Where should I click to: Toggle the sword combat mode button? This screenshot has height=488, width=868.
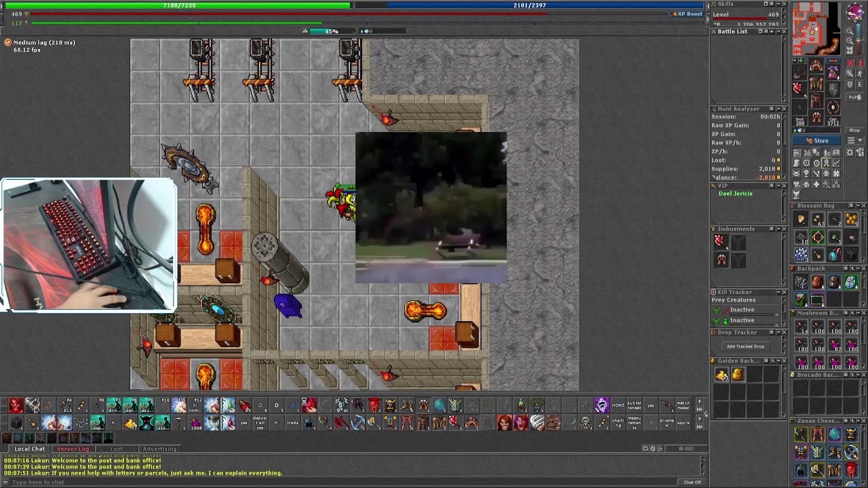(850, 74)
